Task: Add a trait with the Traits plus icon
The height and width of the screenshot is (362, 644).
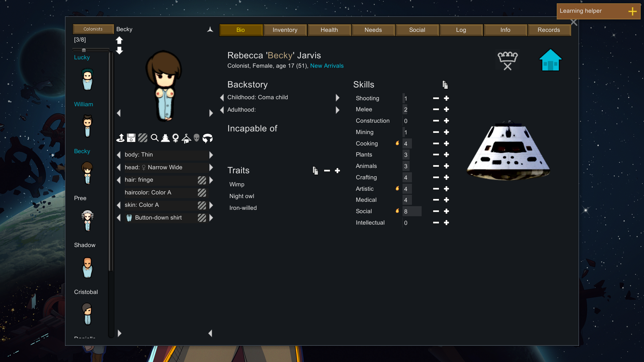Action: tap(337, 171)
